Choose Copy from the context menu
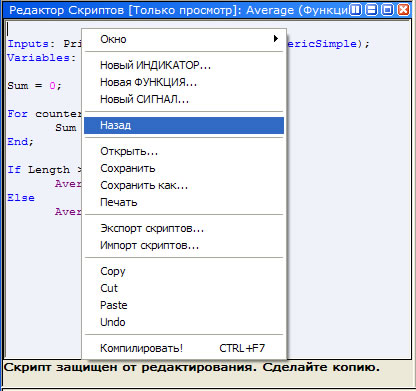 184,271
